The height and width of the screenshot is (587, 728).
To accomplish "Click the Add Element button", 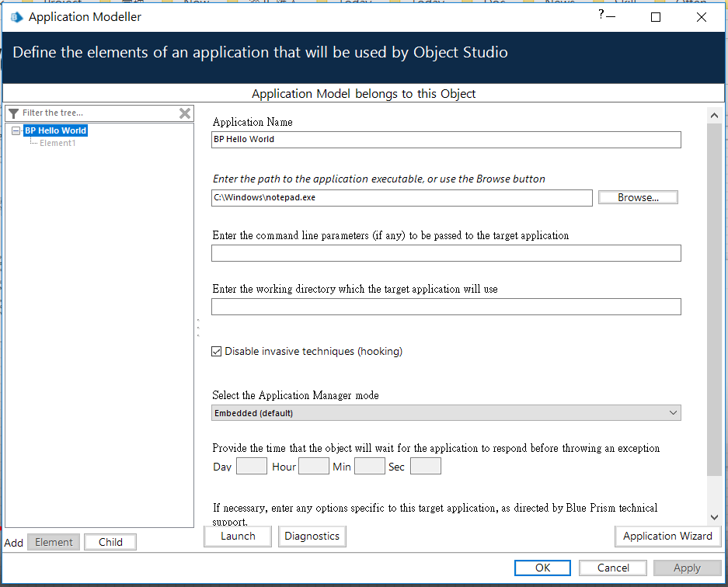I will [54, 542].
